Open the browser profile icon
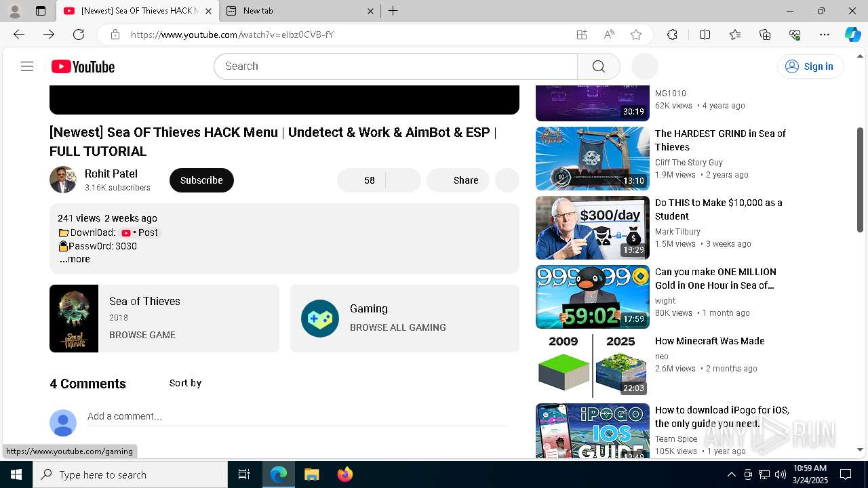This screenshot has width=868, height=488. (x=14, y=11)
